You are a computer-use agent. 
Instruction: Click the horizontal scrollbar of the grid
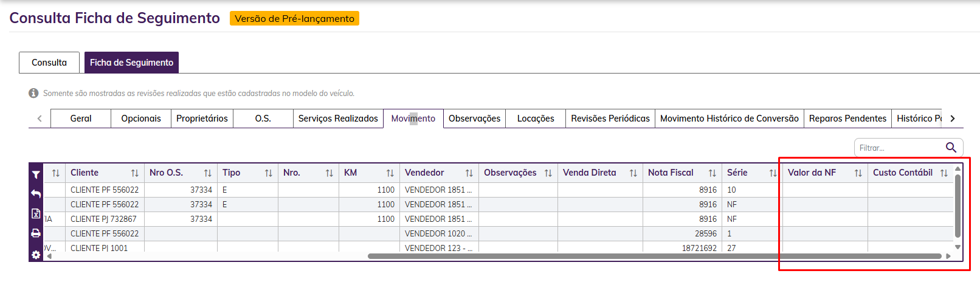pos(654,256)
